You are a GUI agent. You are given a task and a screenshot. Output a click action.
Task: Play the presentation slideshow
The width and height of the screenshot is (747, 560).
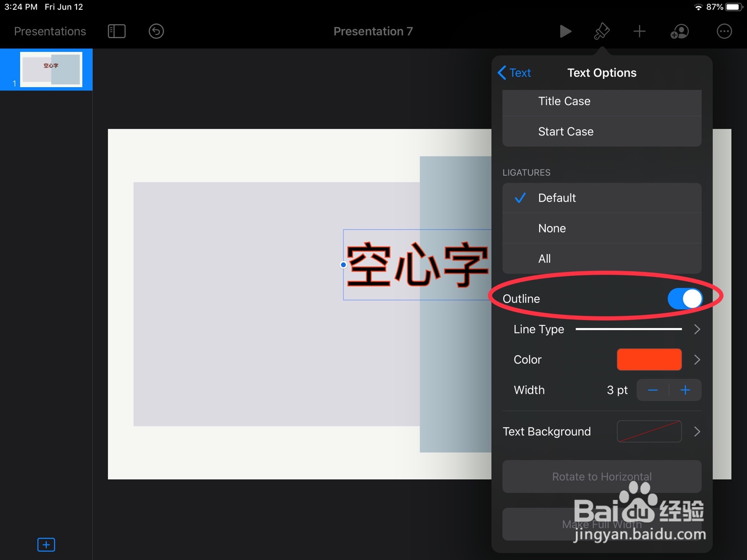point(565,31)
